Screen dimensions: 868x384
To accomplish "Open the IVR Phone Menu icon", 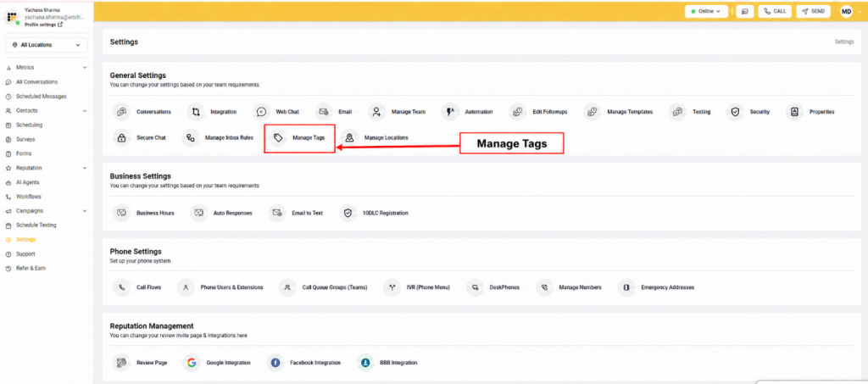I will 392,287.
